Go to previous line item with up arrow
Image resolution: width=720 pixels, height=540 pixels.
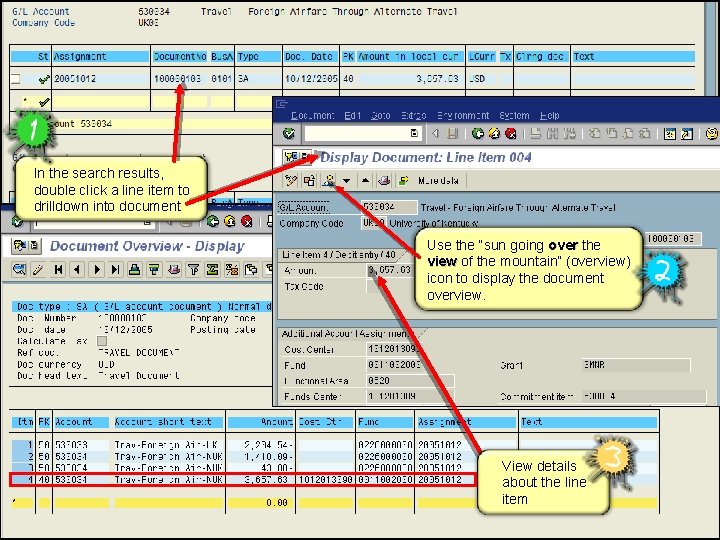coord(365,180)
